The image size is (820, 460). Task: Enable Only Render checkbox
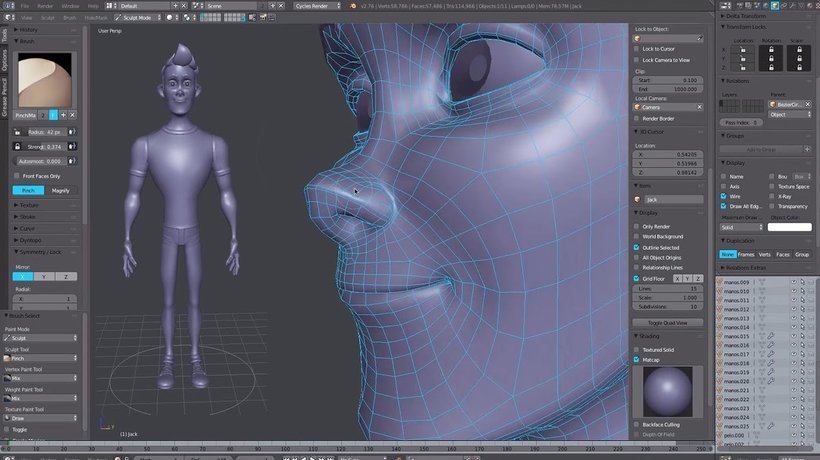pos(636,227)
